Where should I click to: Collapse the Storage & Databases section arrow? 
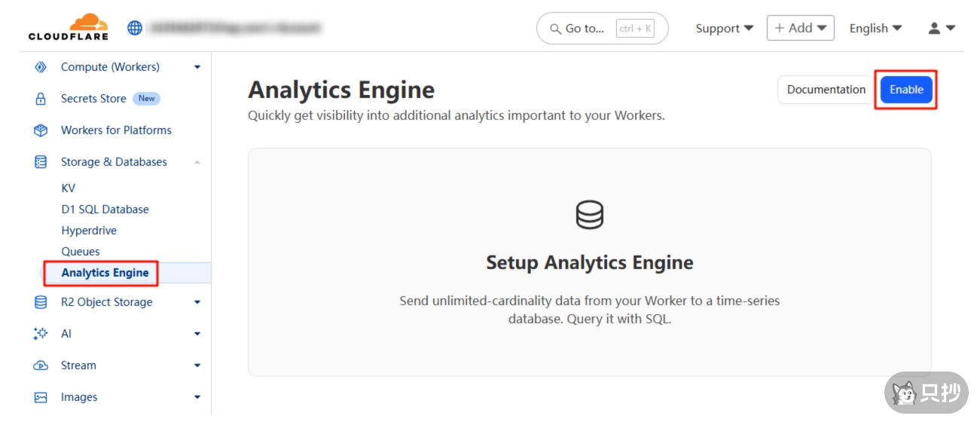pos(197,162)
